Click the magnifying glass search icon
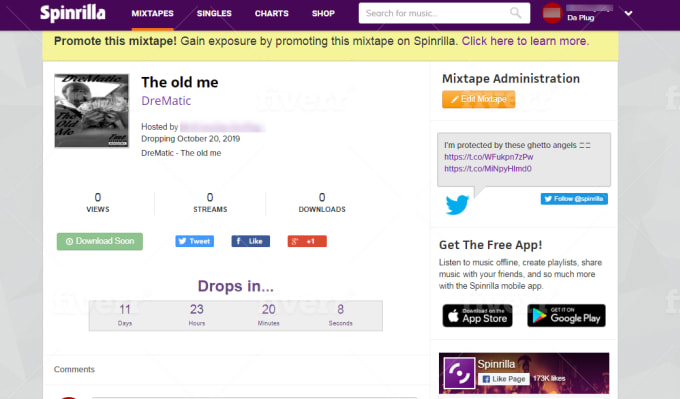Viewport: 680px width, 399px height. [515, 13]
